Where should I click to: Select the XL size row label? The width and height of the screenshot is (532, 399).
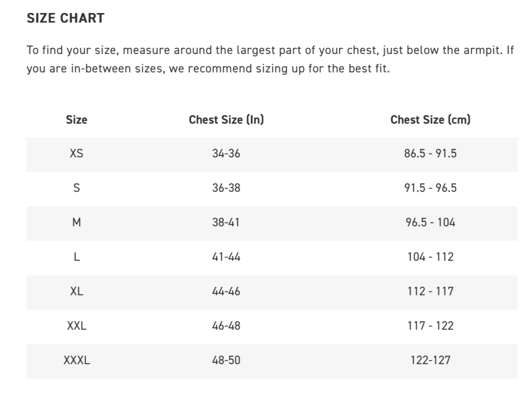(x=76, y=291)
